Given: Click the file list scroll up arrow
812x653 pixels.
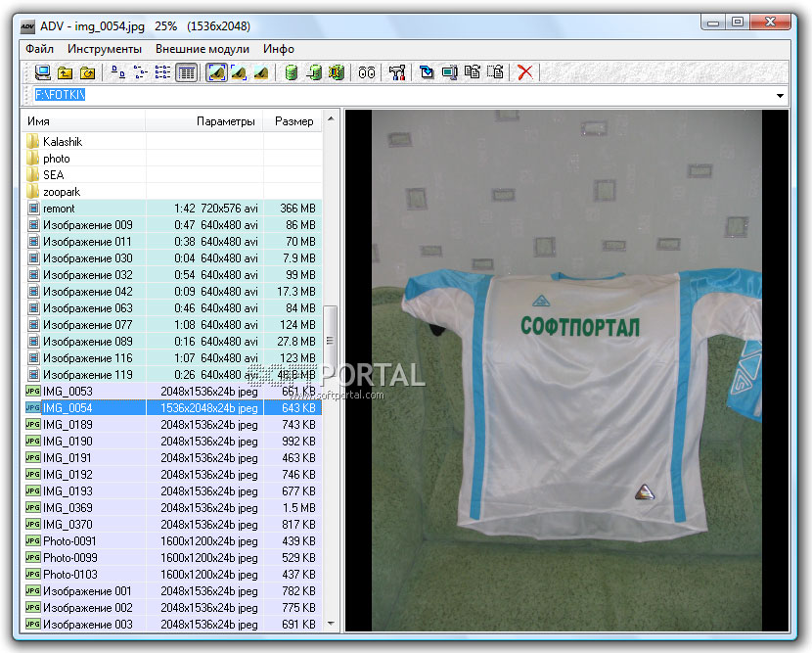Looking at the screenshot, I should (x=331, y=119).
